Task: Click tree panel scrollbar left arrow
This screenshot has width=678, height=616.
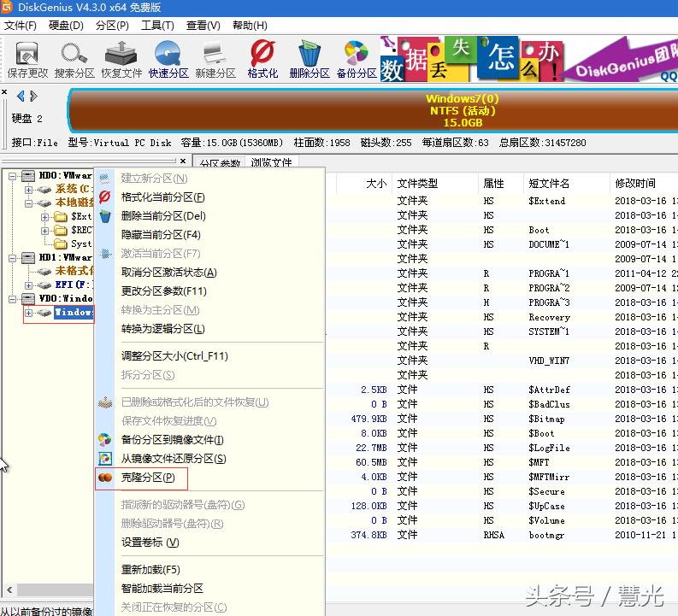Action: [x=9, y=590]
